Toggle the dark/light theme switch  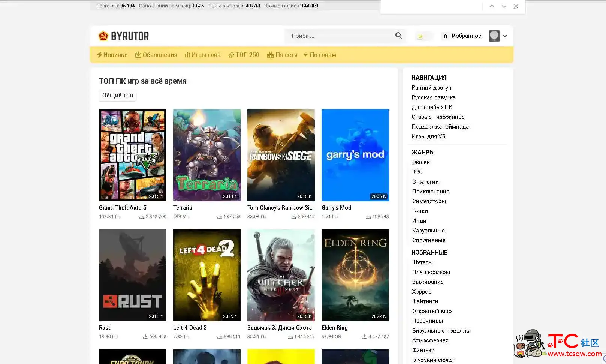click(x=424, y=36)
